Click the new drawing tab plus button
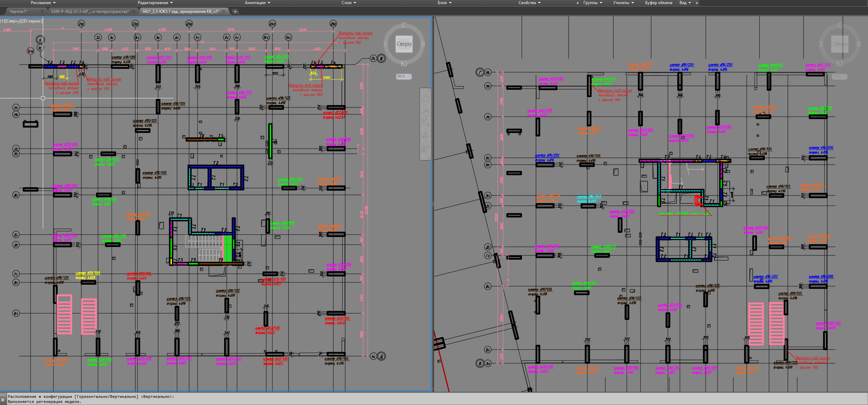 tap(235, 12)
